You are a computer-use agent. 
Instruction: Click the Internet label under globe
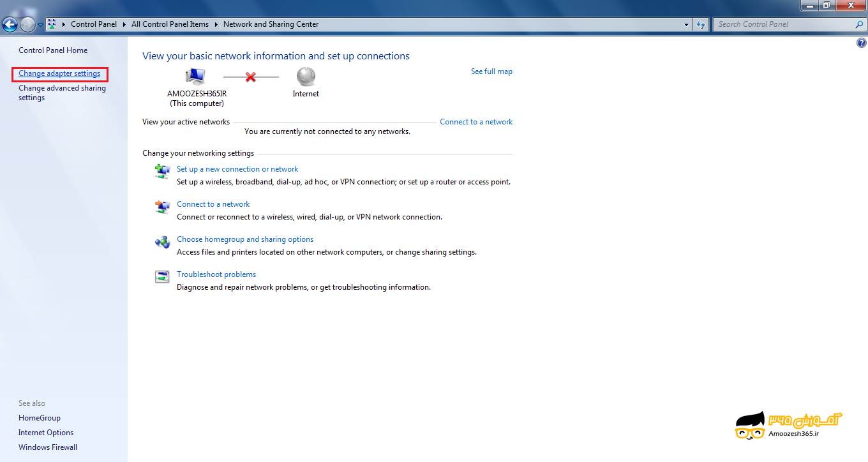[x=306, y=94]
